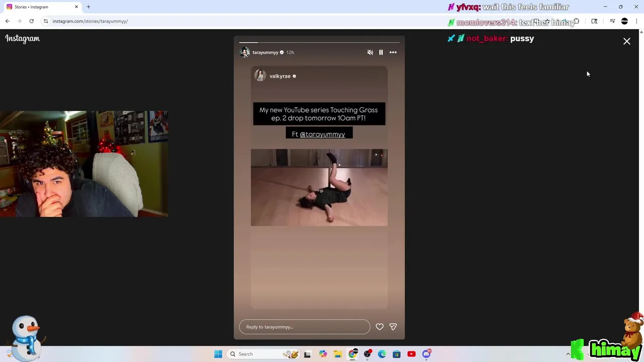
Task: Select the Stories • Instagram tab
Action: 42,7
